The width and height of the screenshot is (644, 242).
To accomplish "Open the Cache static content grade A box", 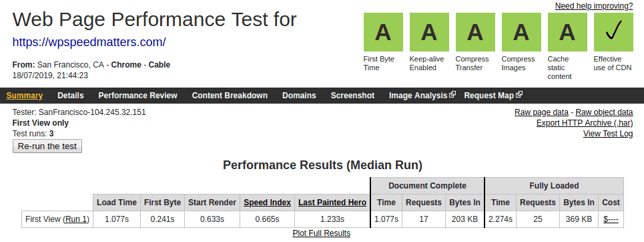I will coord(567,32).
